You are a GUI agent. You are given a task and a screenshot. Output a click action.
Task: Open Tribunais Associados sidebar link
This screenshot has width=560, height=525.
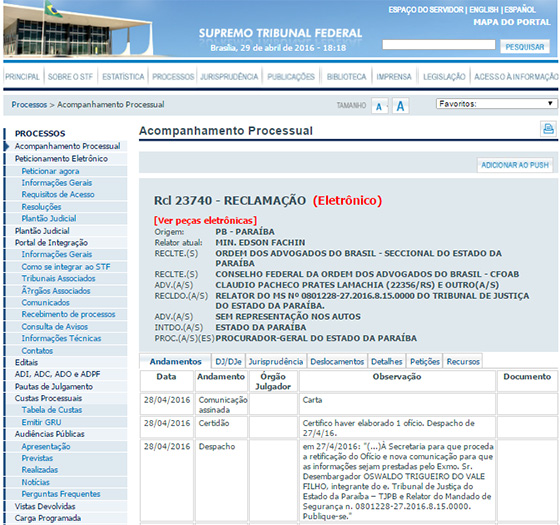[58, 278]
